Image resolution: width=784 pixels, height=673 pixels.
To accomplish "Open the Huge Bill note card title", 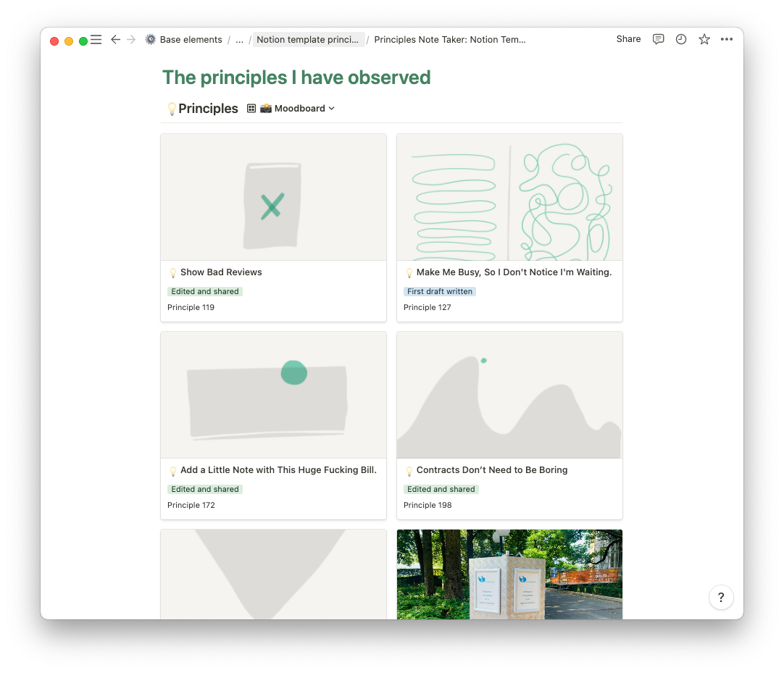I will [278, 470].
